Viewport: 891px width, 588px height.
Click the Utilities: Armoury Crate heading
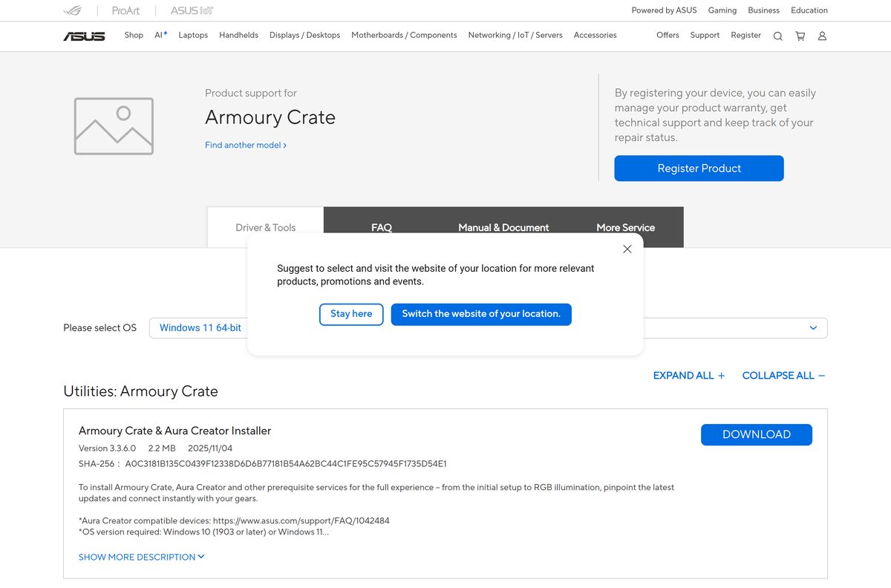pos(140,391)
